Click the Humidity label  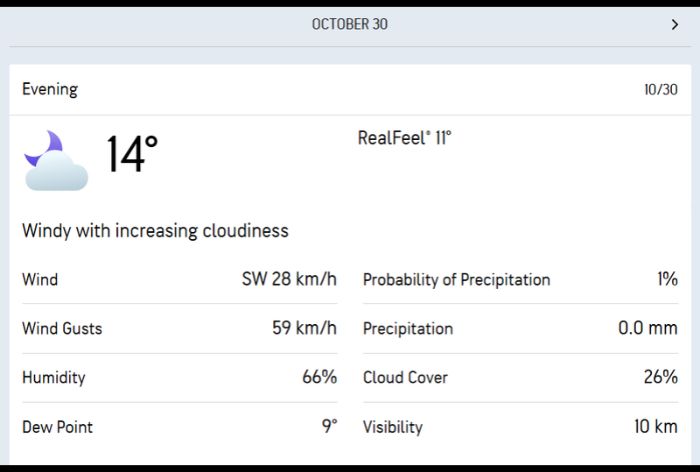54,378
